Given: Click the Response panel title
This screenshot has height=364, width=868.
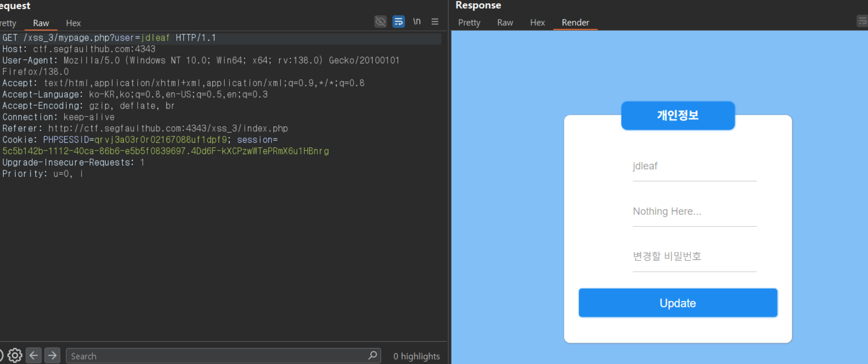Looking at the screenshot, I should pyautogui.click(x=478, y=5).
